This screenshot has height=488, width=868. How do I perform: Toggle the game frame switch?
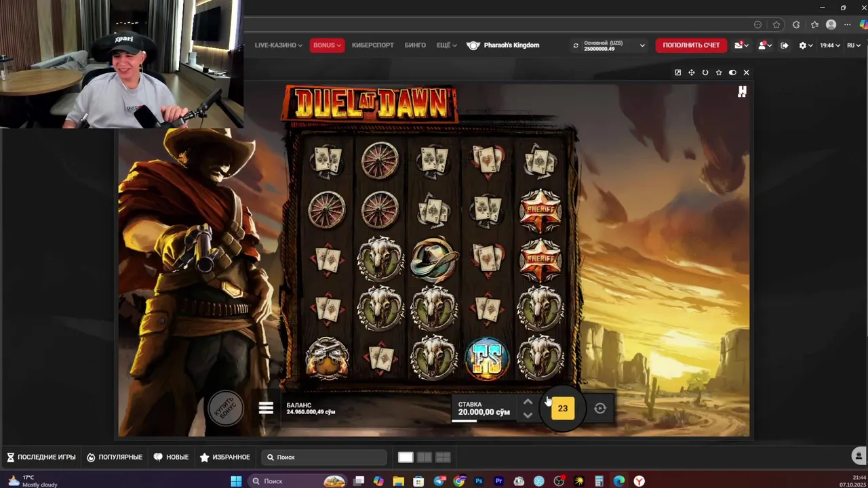coord(732,73)
